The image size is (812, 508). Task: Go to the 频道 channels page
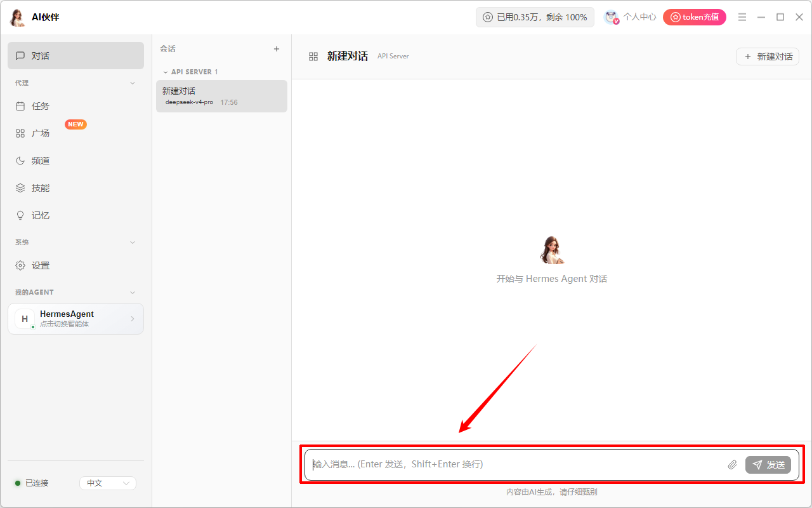(x=75, y=161)
